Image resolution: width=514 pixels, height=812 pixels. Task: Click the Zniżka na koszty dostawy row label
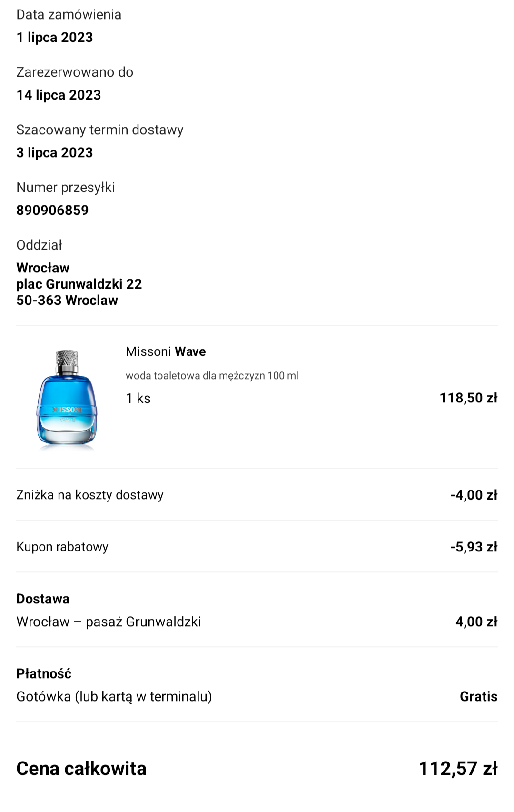click(90, 495)
